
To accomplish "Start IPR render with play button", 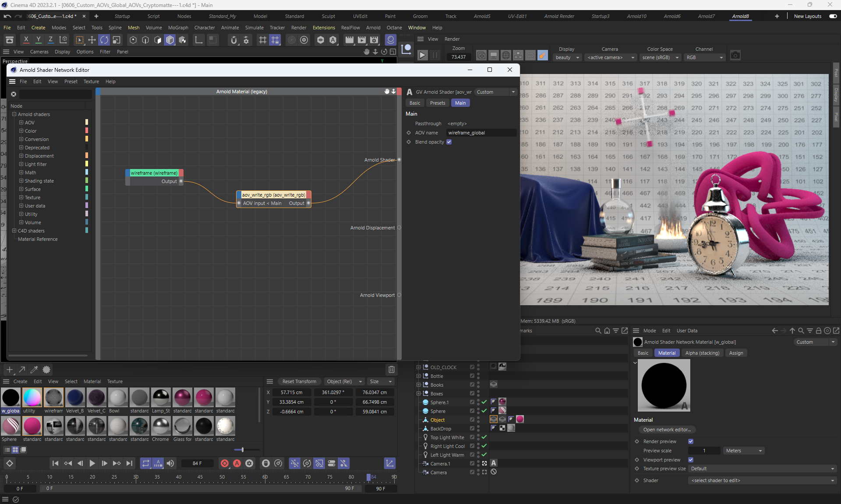I will (x=422, y=56).
